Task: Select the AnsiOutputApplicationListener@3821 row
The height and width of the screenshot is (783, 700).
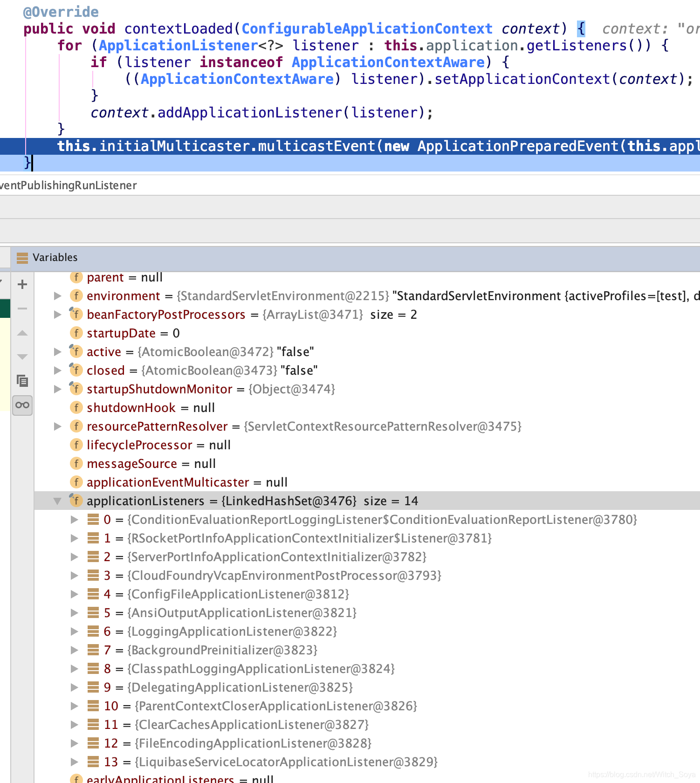Action: pyautogui.click(x=367, y=613)
